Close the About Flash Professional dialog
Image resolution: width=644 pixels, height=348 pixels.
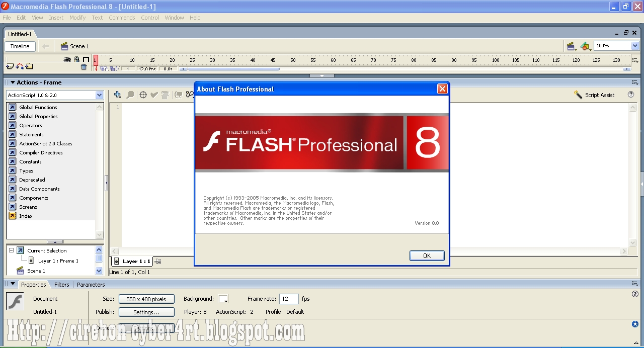tap(442, 89)
